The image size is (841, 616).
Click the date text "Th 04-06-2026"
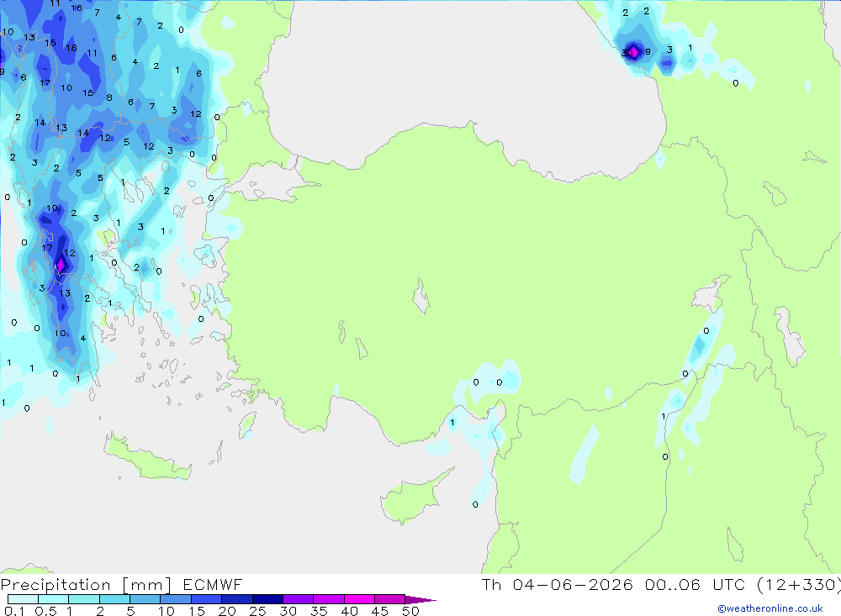point(558,585)
